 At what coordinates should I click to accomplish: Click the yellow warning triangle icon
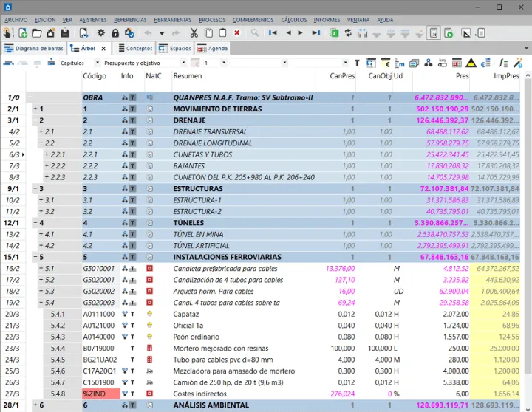471,63
